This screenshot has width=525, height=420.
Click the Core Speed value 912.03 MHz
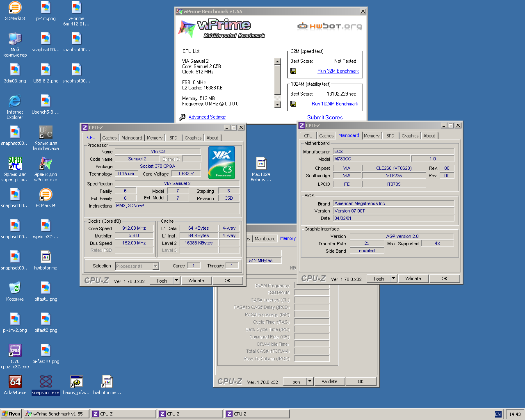tap(134, 228)
